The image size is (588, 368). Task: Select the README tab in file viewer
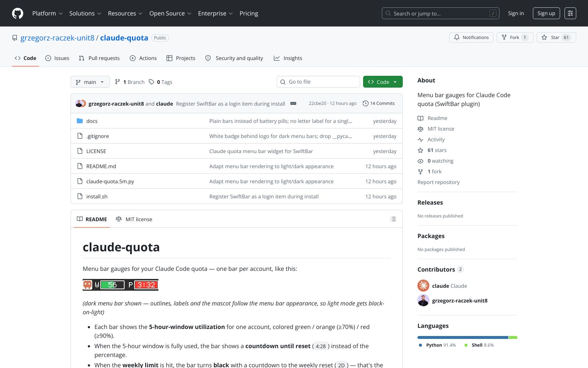point(92,219)
